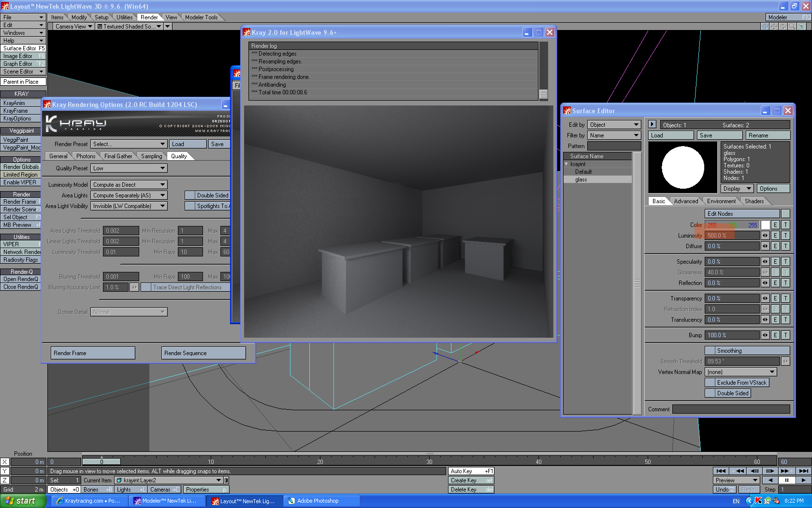Open the Vertex Normal Map dropdown
Screen dimensions: 812x508
point(740,372)
